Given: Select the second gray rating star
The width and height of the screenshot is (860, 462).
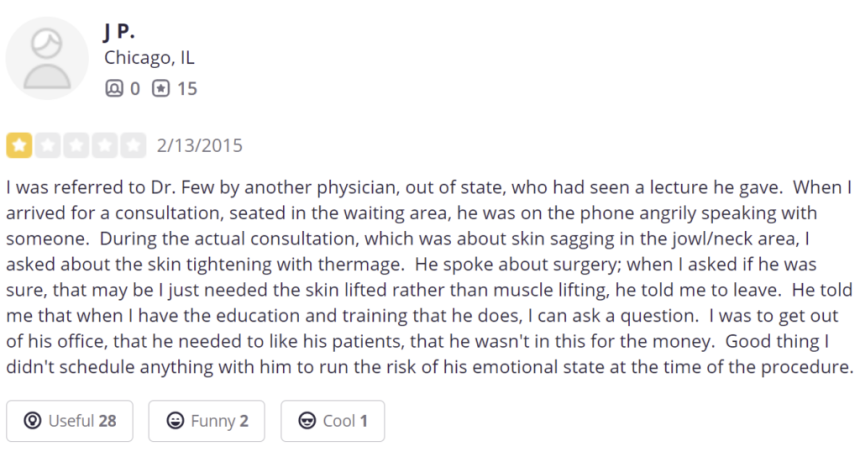Looking at the screenshot, I should click(x=48, y=145).
